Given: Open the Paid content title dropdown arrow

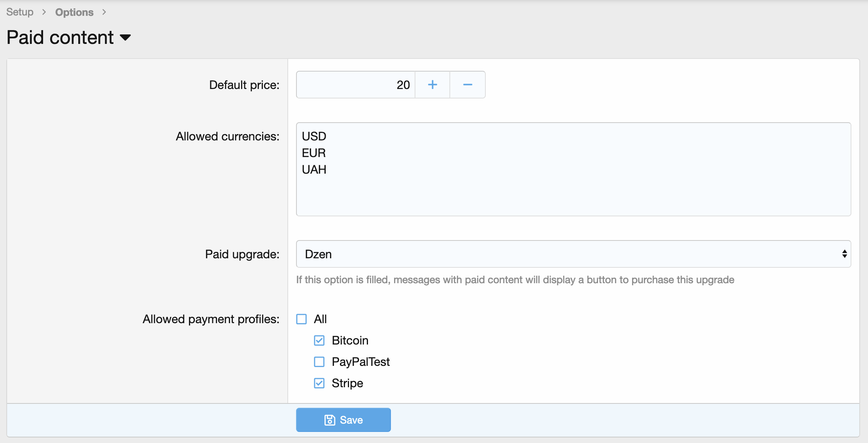Looking at the screenshot, I should pos(125,38).
